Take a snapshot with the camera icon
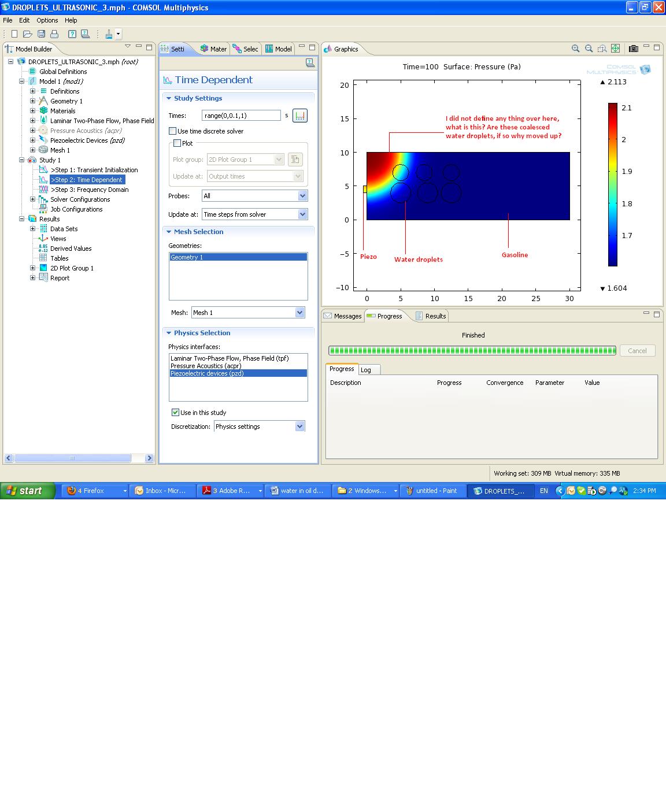 [634, 49]
